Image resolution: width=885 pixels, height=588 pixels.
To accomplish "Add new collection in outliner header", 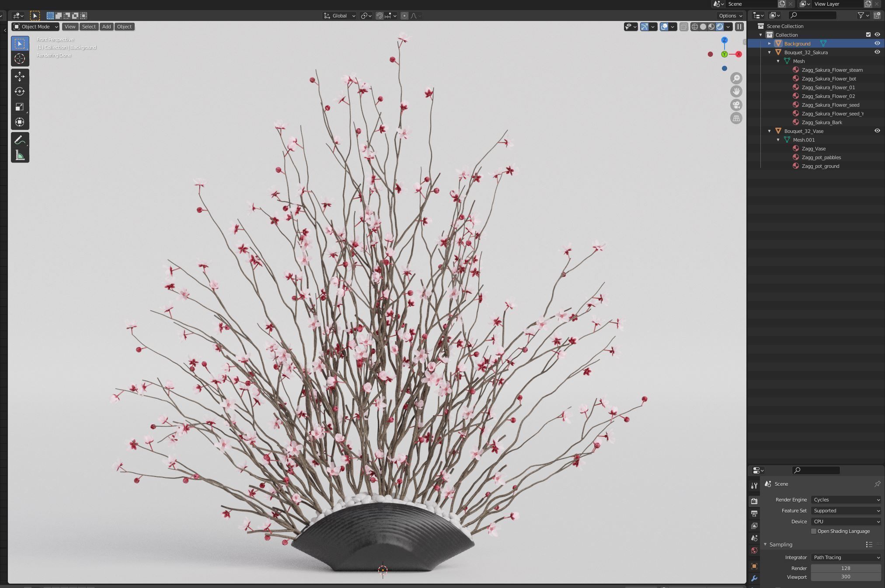I will (x=877, y=15).
